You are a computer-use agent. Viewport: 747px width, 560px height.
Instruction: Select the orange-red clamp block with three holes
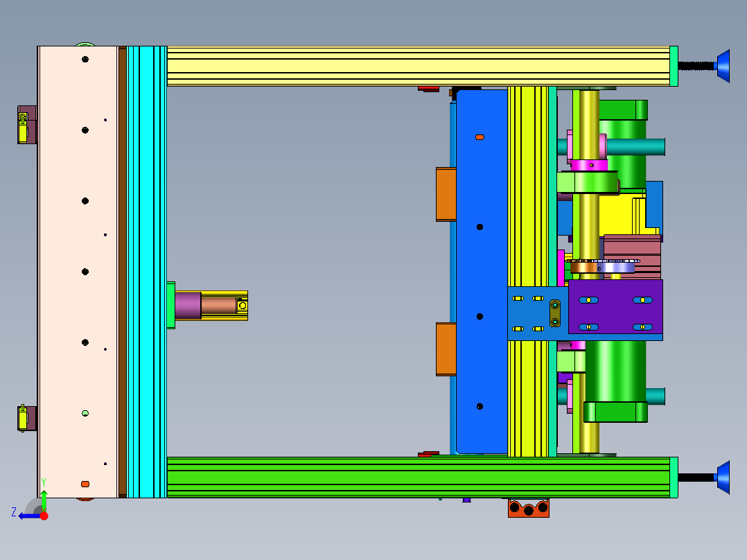pyautogui.click(x=529, y=508)
